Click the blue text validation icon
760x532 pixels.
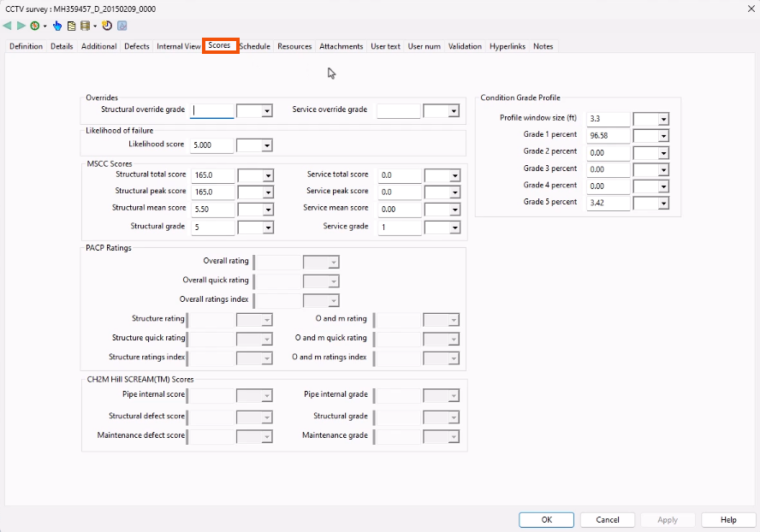point(122,26)
